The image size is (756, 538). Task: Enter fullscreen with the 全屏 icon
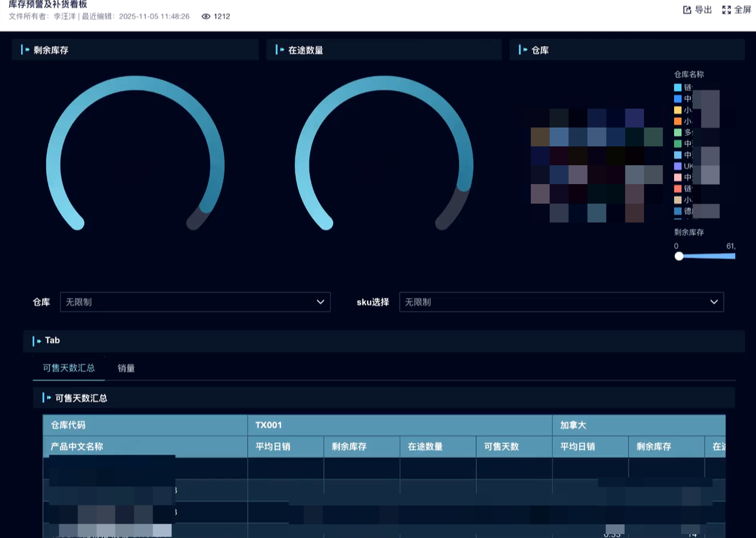pos(727,10)
